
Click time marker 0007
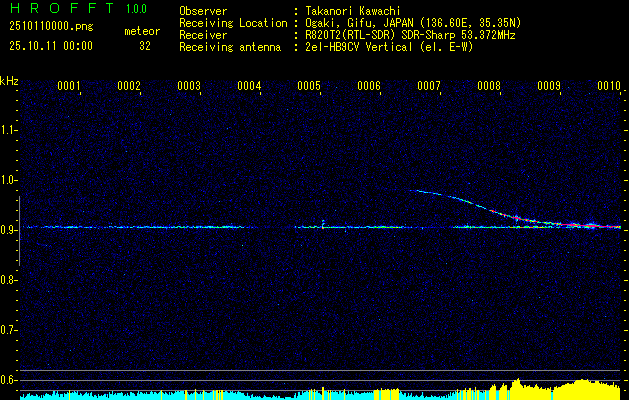[429, 86]
